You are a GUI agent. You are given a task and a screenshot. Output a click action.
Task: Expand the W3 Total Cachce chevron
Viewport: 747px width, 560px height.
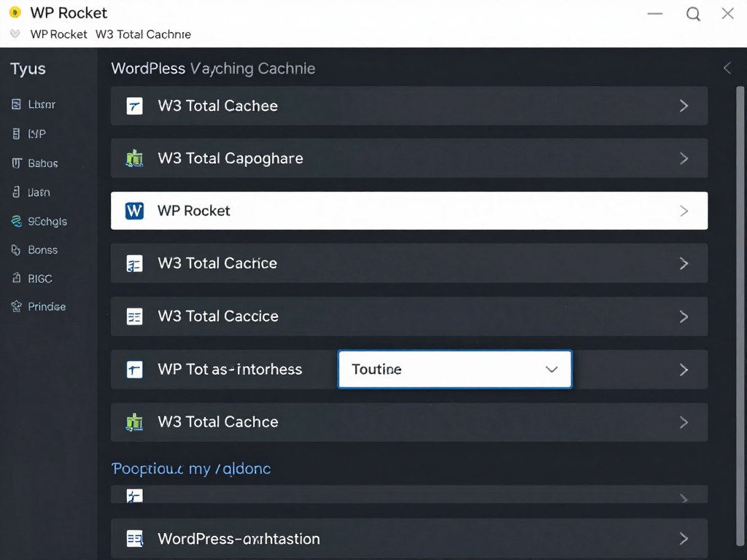pos(684,422)
